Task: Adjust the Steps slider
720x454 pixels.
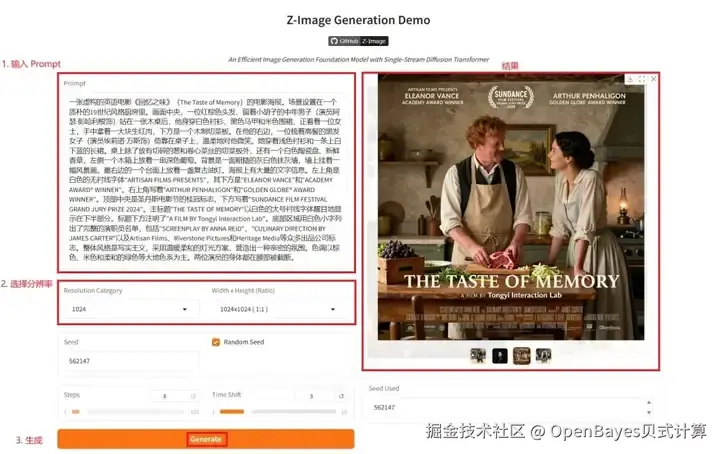Action: click(129, 412)
